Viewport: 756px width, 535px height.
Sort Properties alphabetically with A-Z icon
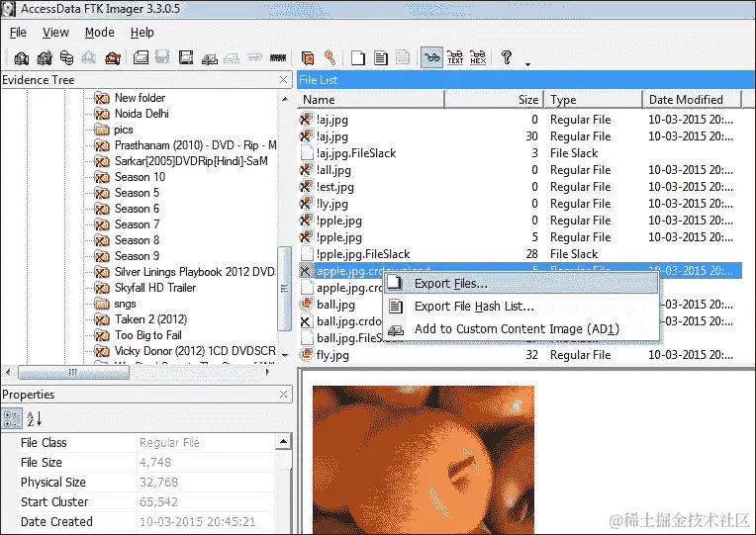coord(35,418)
